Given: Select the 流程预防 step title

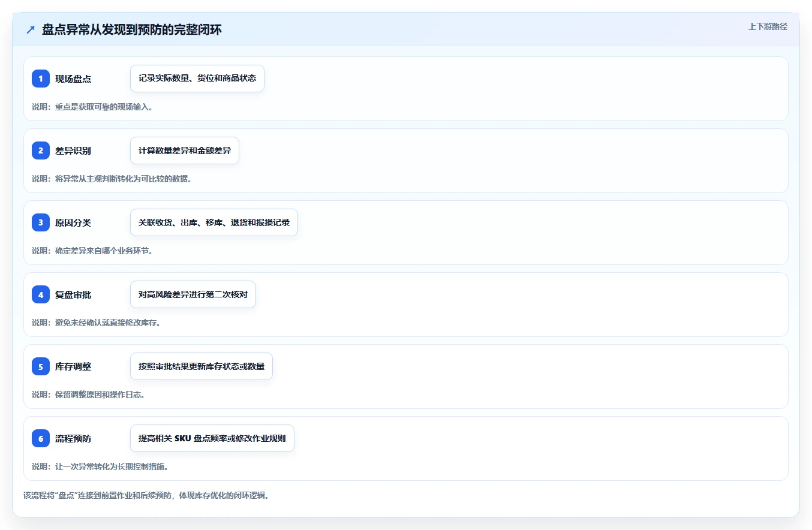Looking at the screenshot, I should [x=73, y=438].
